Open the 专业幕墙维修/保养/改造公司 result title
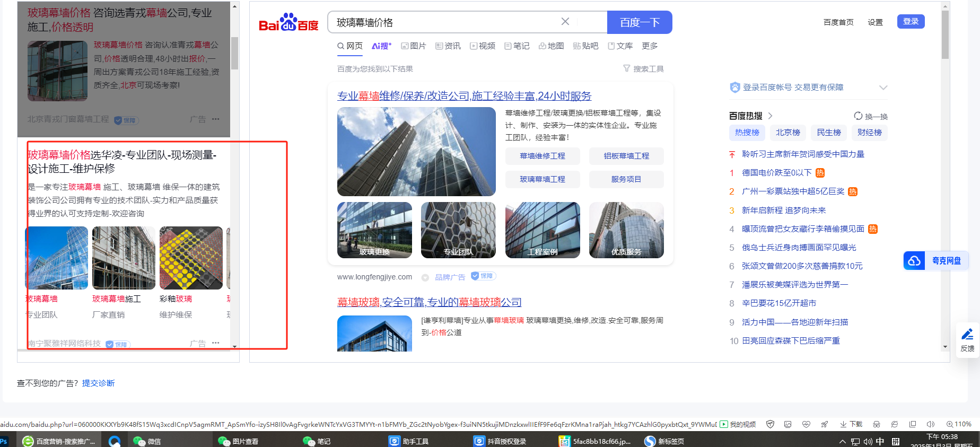Viewport: 980px width, 447px height. 464,96
